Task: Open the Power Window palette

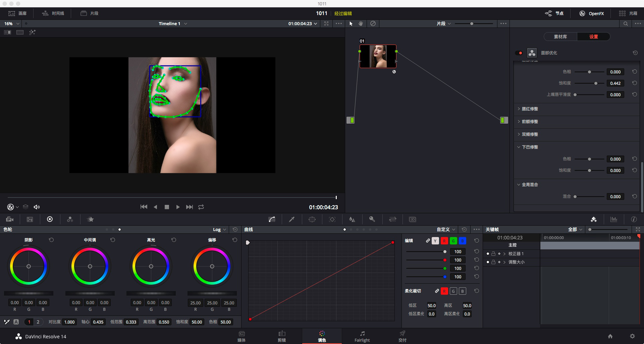Action: point(312,219)
